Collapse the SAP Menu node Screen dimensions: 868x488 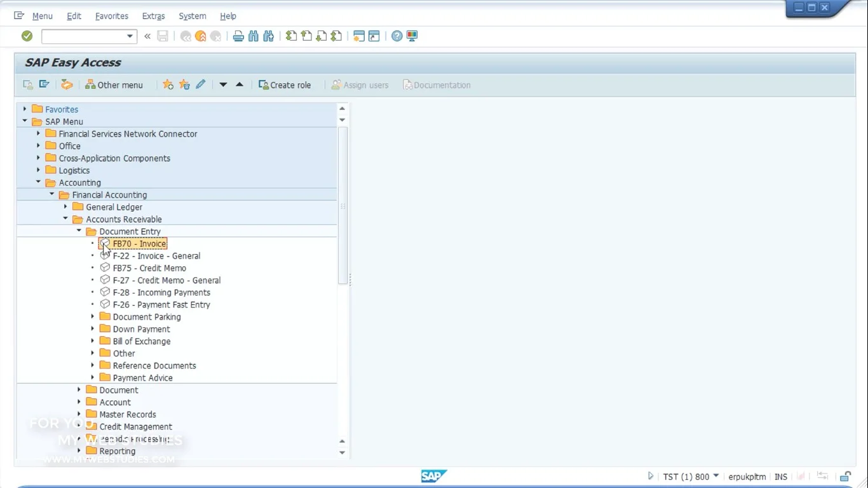[25, 121]
